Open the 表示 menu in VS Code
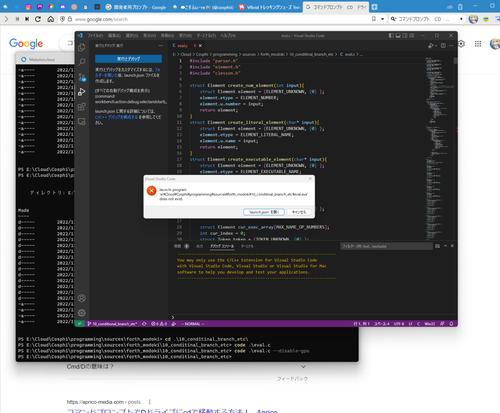Viewport: 500px width, 413px height. click(x=149, y=35)
